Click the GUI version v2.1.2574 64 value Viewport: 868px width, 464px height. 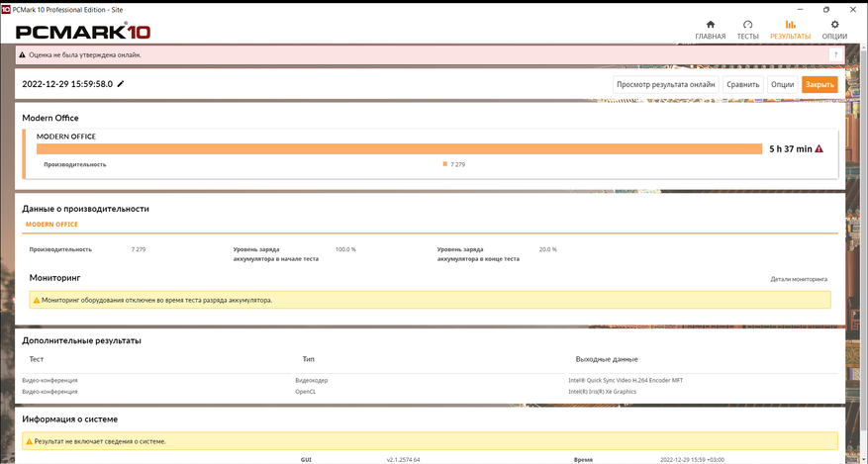[403, 460]
